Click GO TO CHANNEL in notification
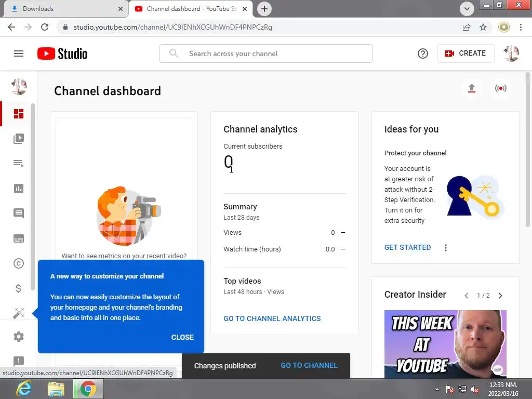 pos(309,365)
